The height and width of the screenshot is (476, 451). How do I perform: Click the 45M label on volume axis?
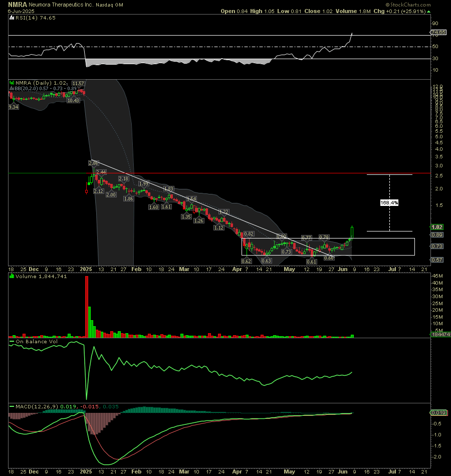coord(437,276)
